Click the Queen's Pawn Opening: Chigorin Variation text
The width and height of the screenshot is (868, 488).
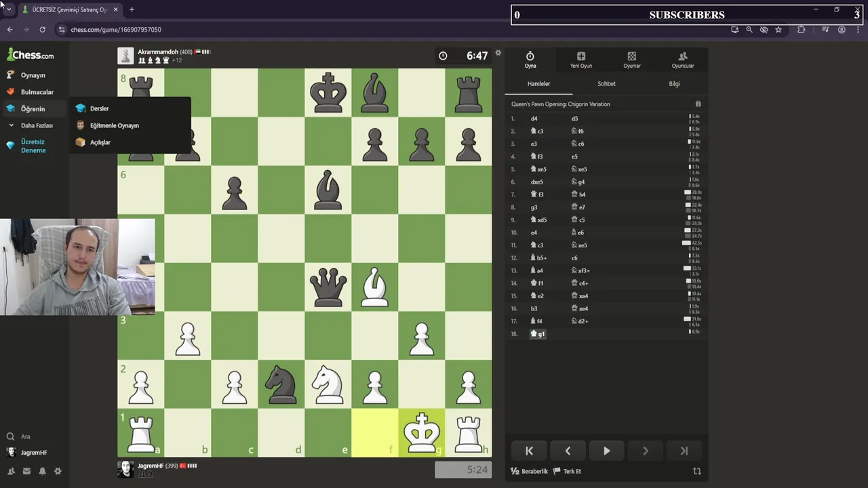pyautogui.click(x=561, y=104)
